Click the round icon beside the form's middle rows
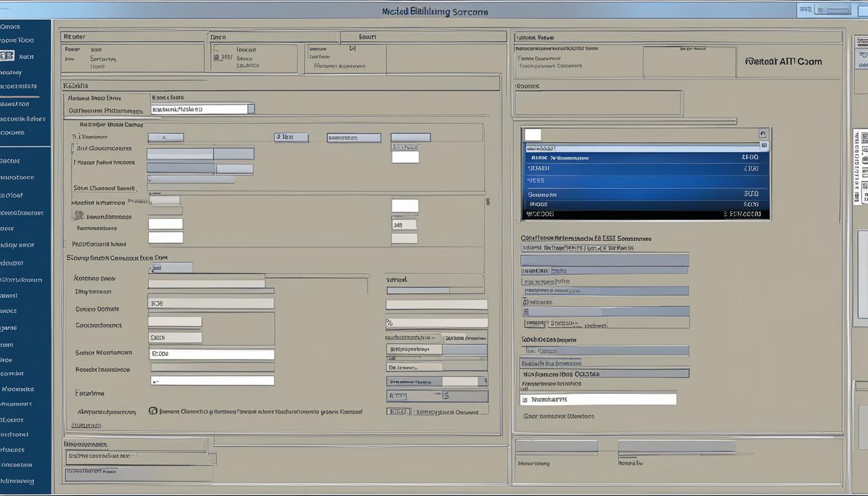 79,215
